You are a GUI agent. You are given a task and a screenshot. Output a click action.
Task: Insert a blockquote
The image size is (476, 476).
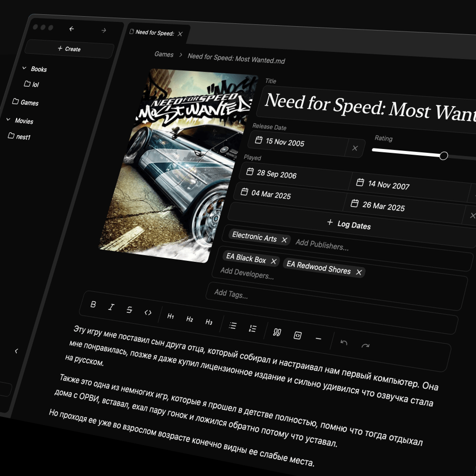[x=277, y=332]
